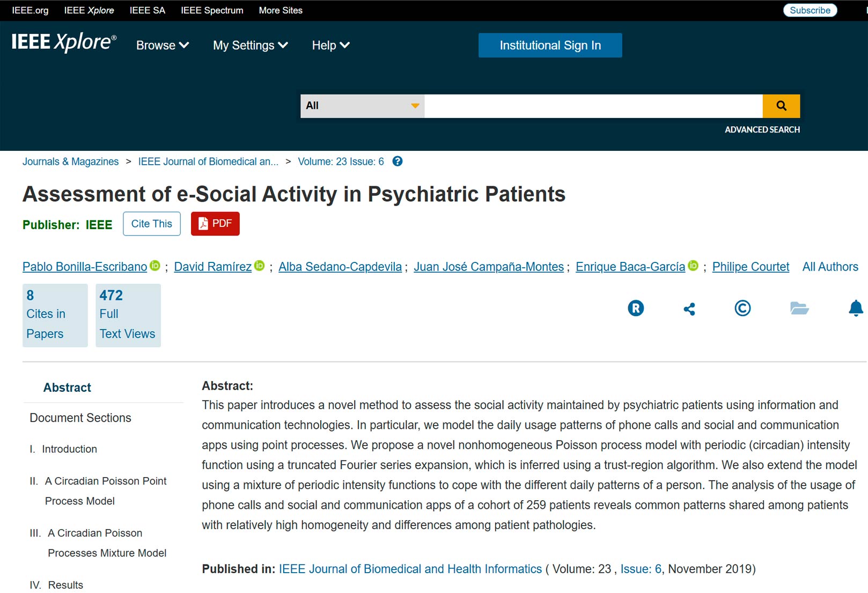
Task: Open the References (R) icon
Action: coord(636,308)
